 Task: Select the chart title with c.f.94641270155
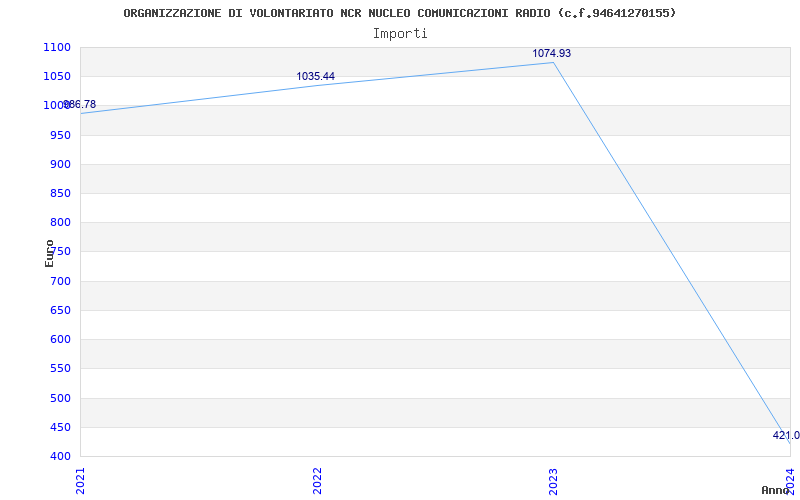399,13
